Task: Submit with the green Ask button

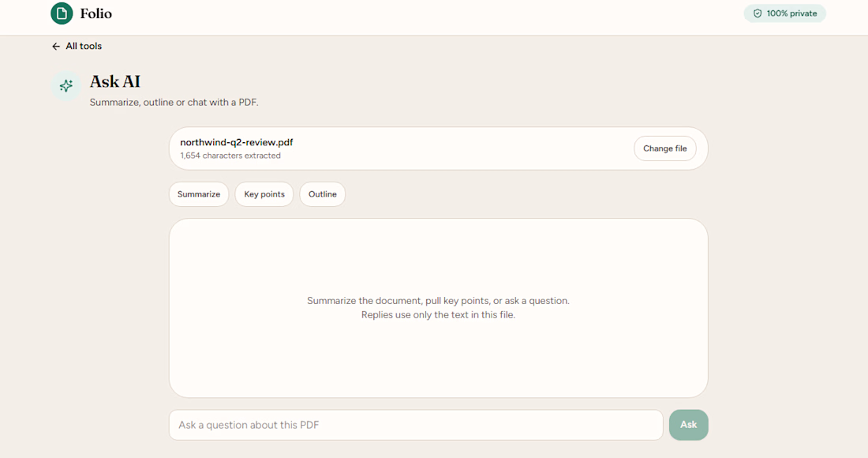Action: (x=688, y=425)
